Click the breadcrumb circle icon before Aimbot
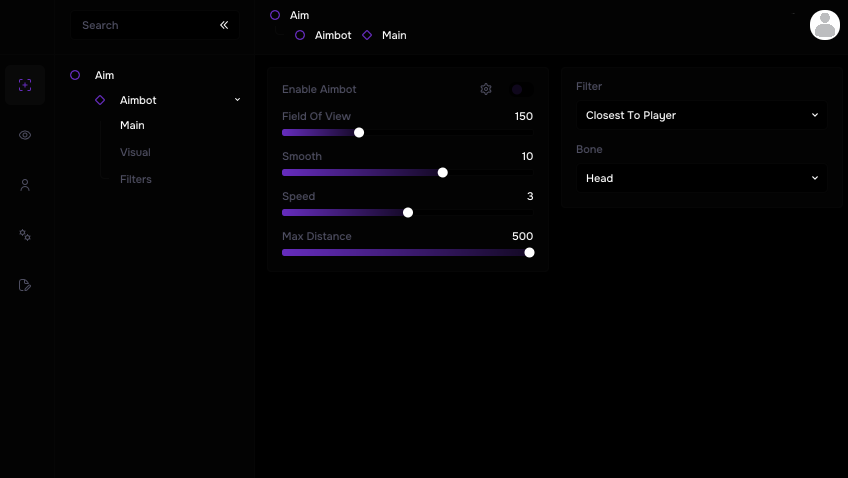 (x=300, y=35)
